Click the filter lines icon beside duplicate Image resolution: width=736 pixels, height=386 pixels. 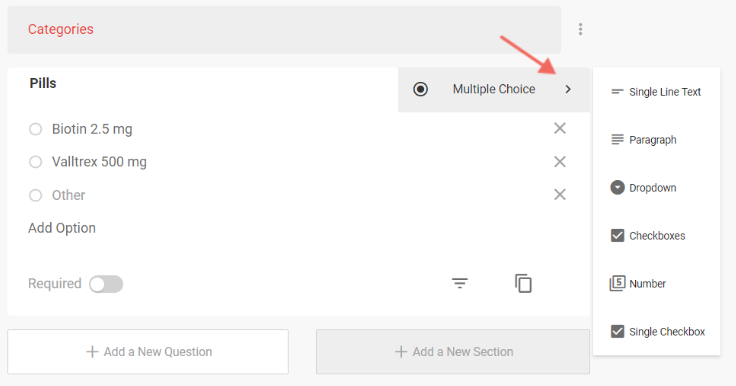click(x=460, y=283)
